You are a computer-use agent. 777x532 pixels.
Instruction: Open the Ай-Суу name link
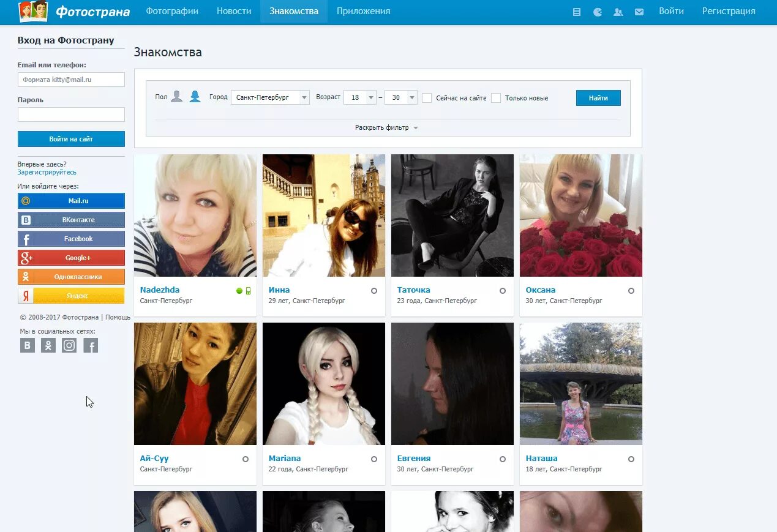[x=154, y=459]
